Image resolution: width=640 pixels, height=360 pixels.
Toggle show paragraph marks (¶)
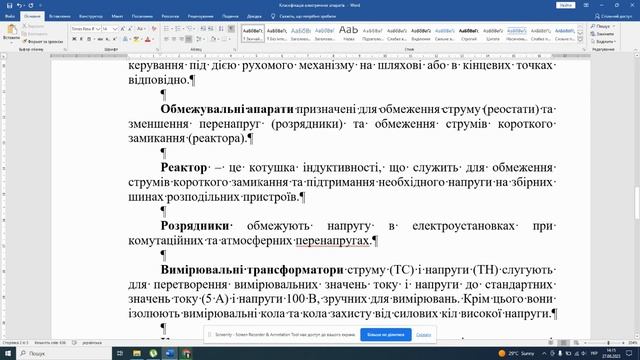click(x=231, y=29)
